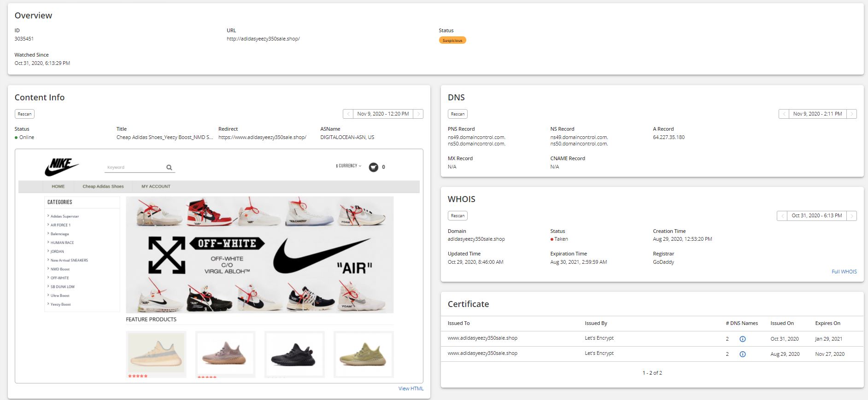Go to next Content Info scan date
The height and width of the screenshot is (400, 868).
[418, 114]
